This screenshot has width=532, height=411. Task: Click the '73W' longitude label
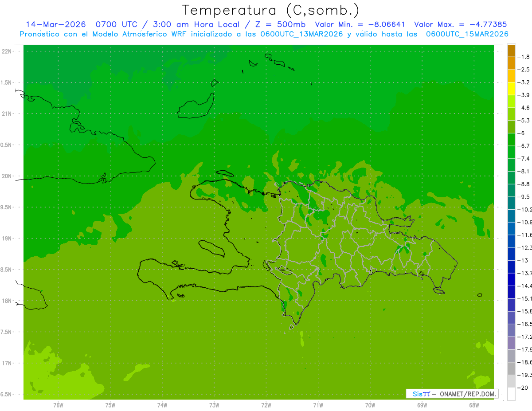pyautogui.click(x=214, y=405)
